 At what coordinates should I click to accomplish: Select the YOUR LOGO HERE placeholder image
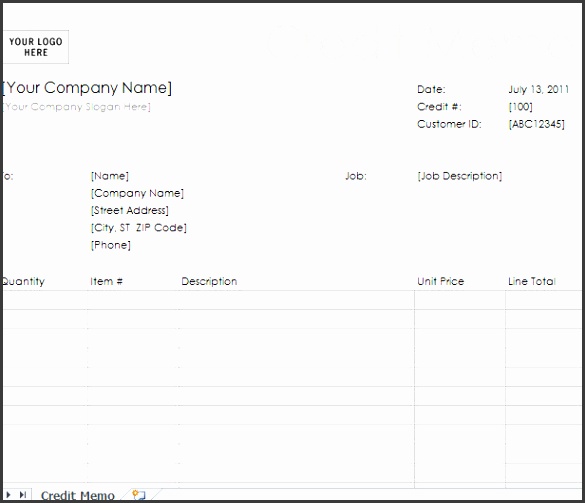coord(36,47)
